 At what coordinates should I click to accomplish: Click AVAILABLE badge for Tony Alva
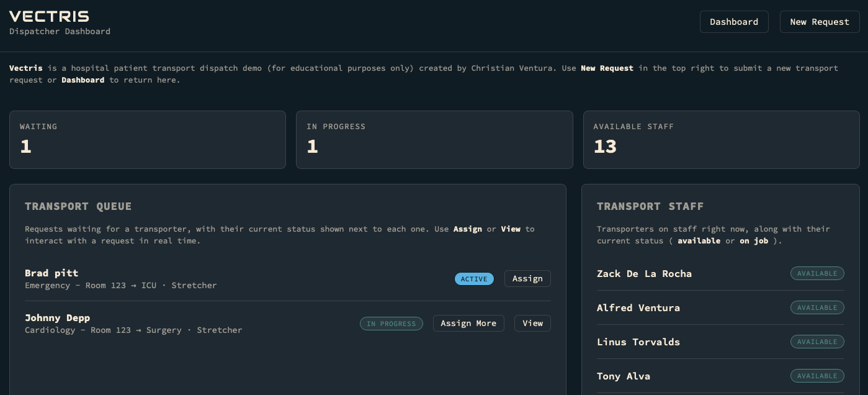click(x=817, y=376)
